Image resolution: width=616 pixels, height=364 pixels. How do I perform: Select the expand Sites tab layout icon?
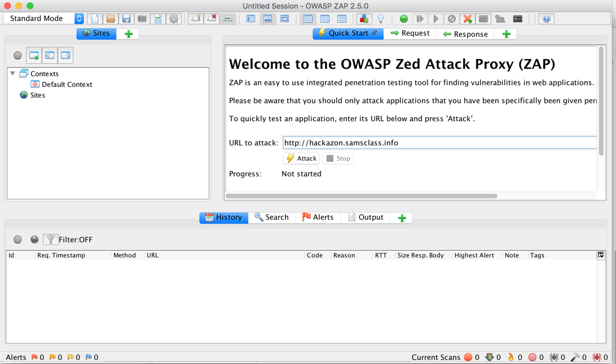(250, 19)
